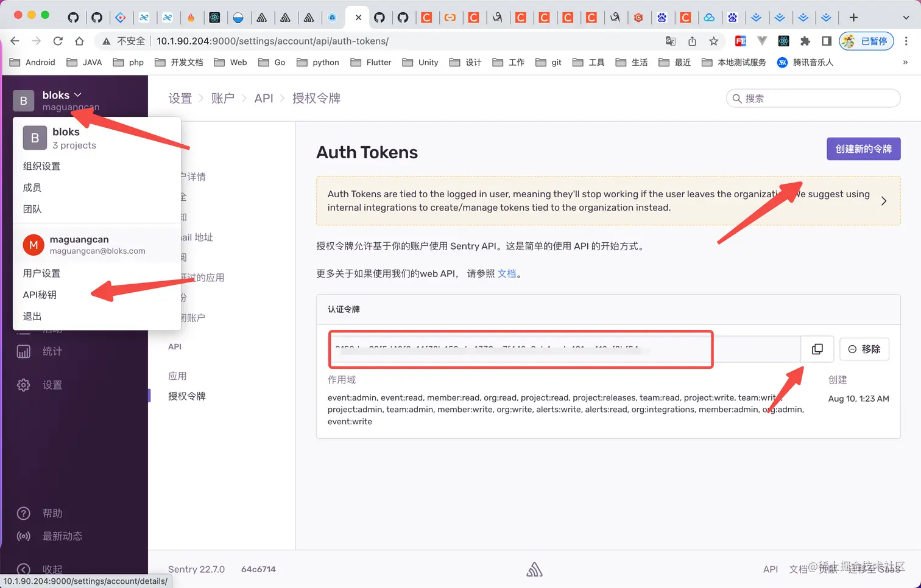The width and height of the screenshot is (921, 588).
Task: Select 授权令牌 in the settings nav
Action: 187,396
